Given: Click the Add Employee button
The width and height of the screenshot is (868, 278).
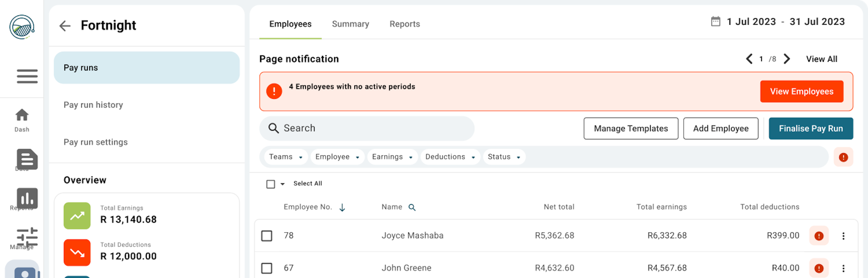Looking at the screenshot, I should pyautogui.click(x=721, y=128).
